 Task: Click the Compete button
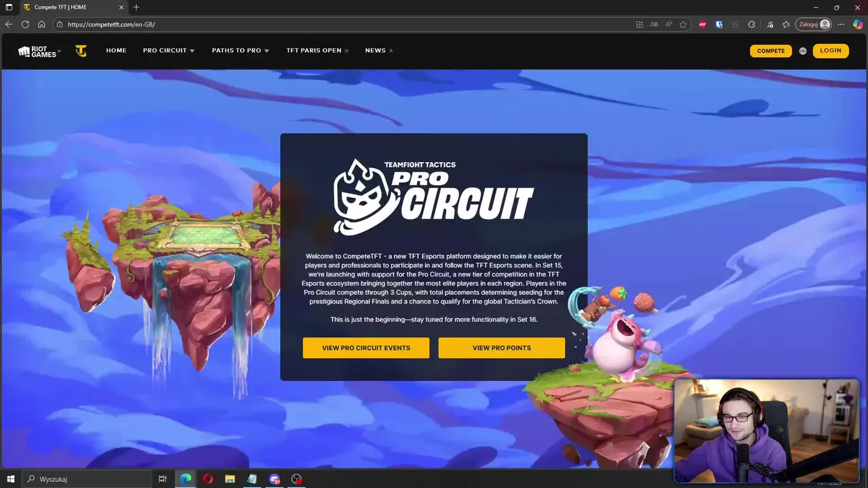pos(771,51)
